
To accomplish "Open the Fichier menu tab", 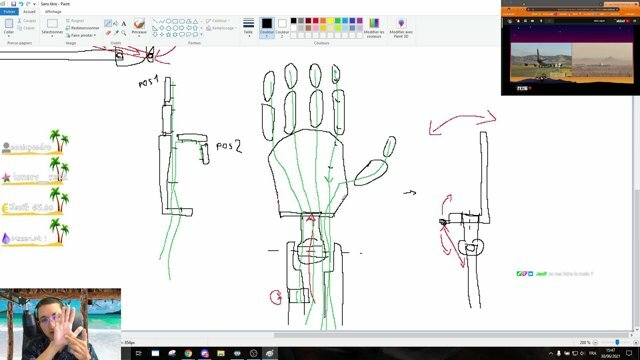I will (9, 11).
